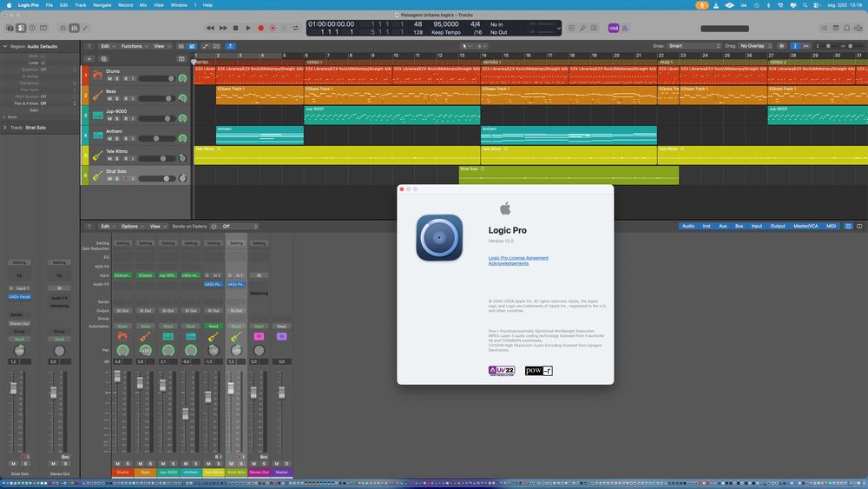Enable input monitoring on Tele Ritmo track
This screenshot has height=489, width=868.
click(x=133, y=158)
